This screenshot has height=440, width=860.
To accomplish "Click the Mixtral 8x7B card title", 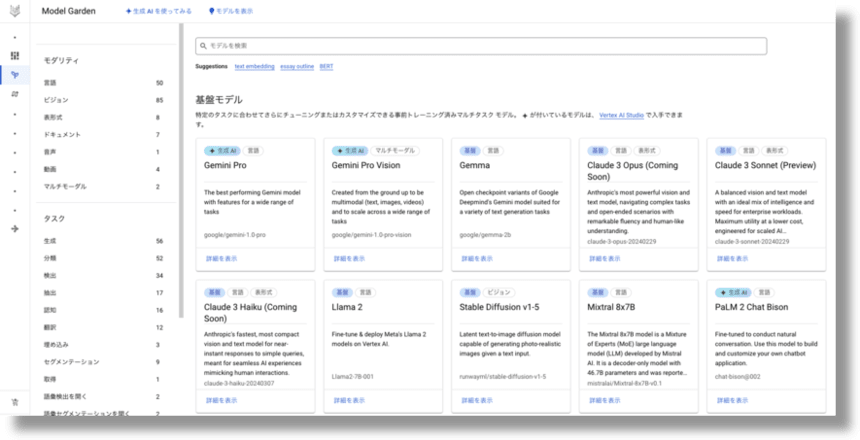I will click(x=611, y=307).
